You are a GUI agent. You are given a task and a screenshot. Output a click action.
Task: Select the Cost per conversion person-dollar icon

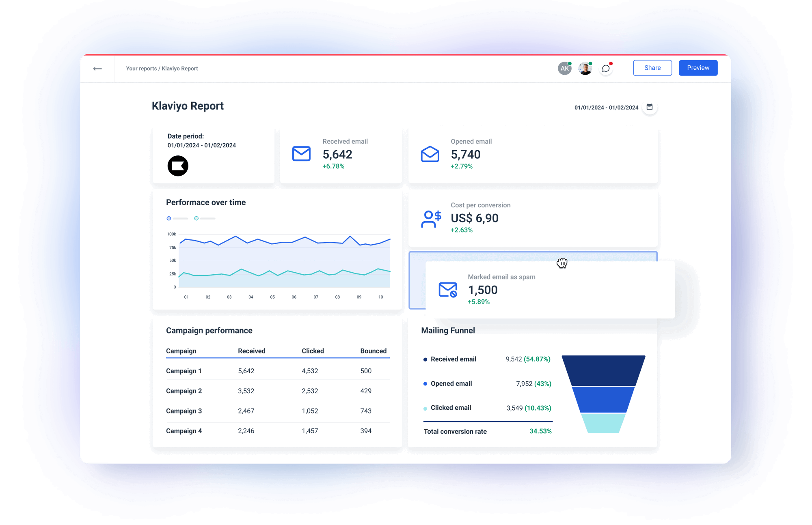pyautogui.click(x=431, y=218)
